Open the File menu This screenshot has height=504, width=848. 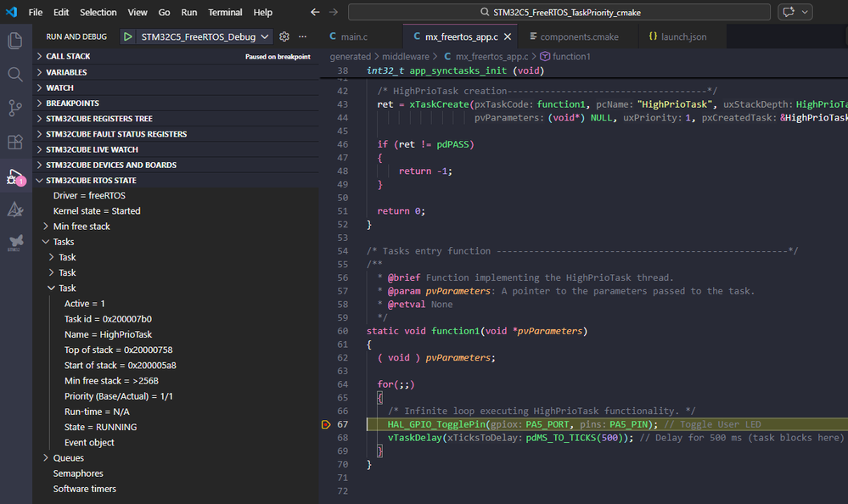point(36,12)
